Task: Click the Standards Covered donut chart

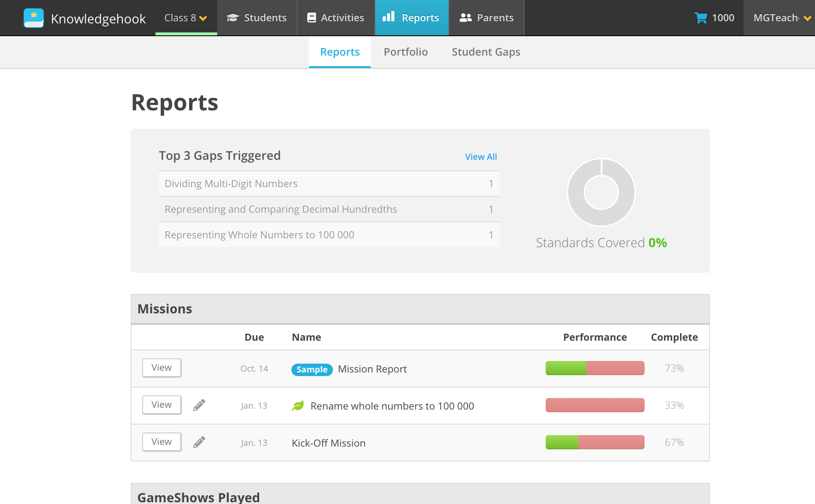Action: 601,192
